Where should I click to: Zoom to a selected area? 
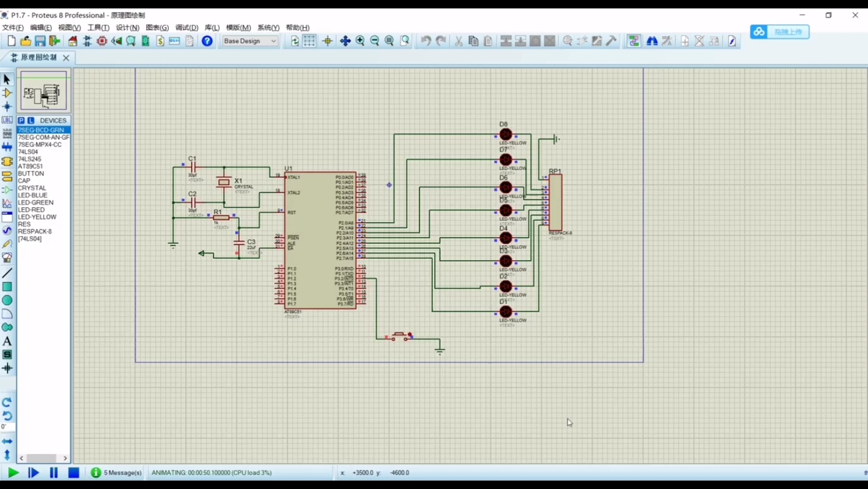[405, 41]
